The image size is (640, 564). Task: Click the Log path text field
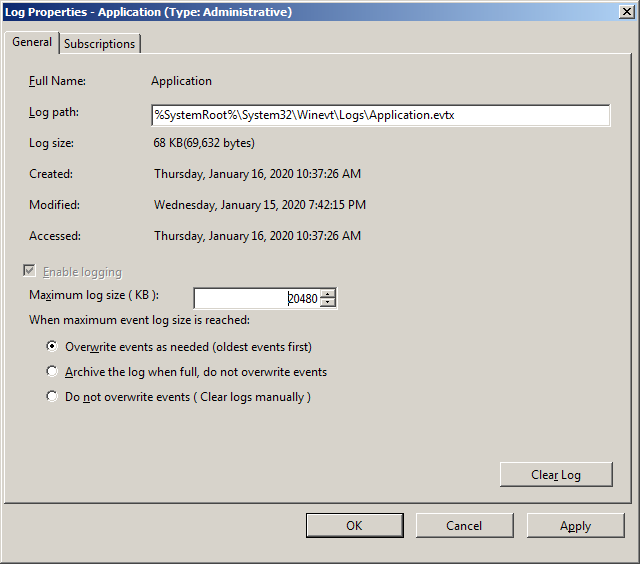379,115
